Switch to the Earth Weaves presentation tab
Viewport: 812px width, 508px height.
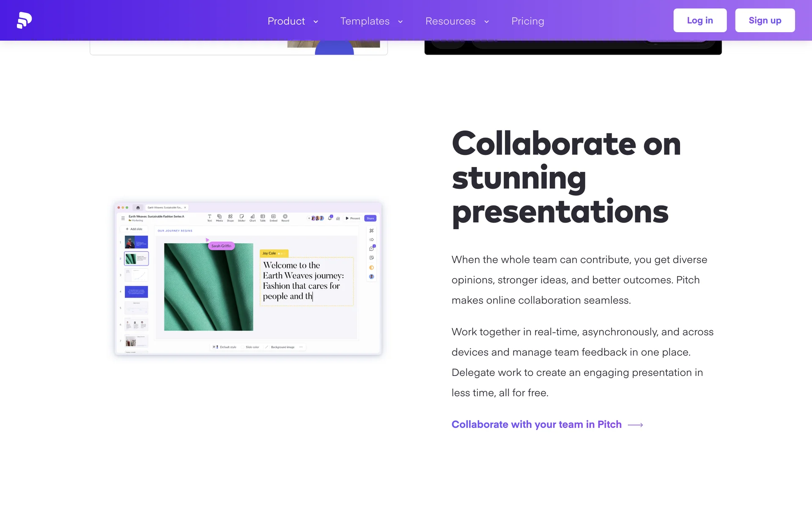pyautogui.click(x=165, y=207)
